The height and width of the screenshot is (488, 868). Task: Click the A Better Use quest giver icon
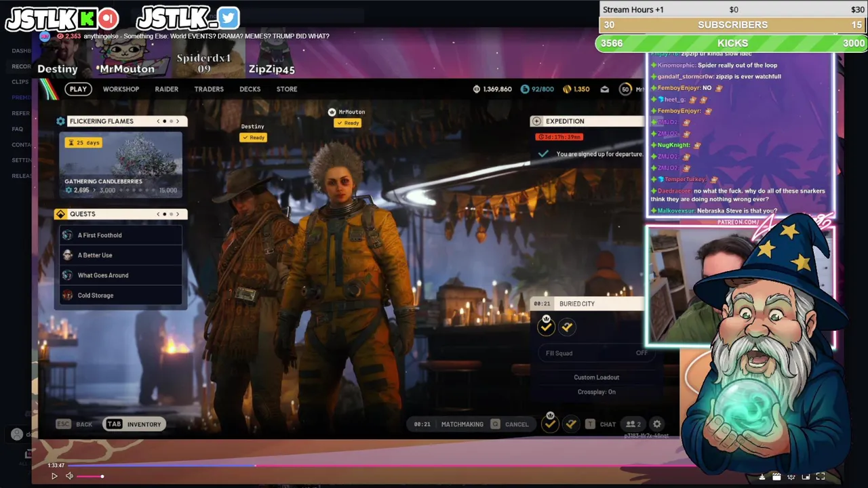[67, 255]
